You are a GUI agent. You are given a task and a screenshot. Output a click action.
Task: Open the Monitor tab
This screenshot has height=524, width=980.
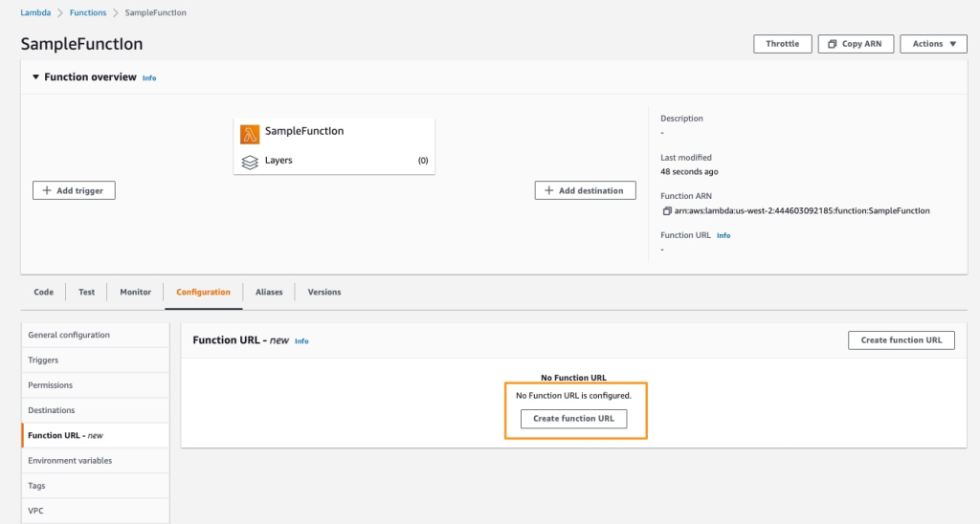135,292
